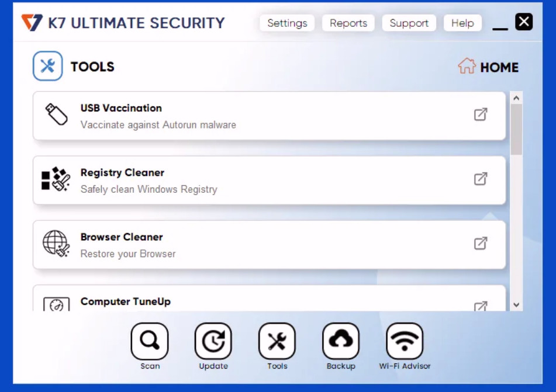Image resolution: width=556 pixels, height=392 pixels.
Task: Close the K7 Ultimate Security window
Action: point(524,22)
